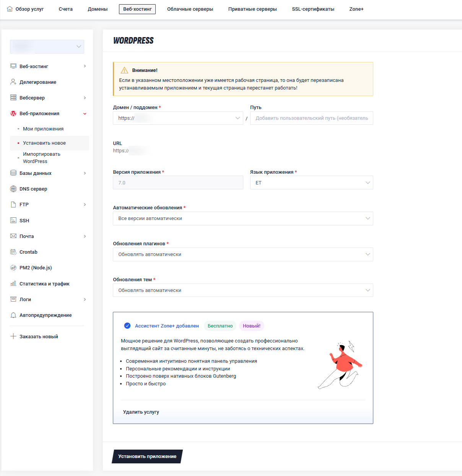
Task: Expand the Веб-хостинг sidebar chevron
Action: [85, 66]
